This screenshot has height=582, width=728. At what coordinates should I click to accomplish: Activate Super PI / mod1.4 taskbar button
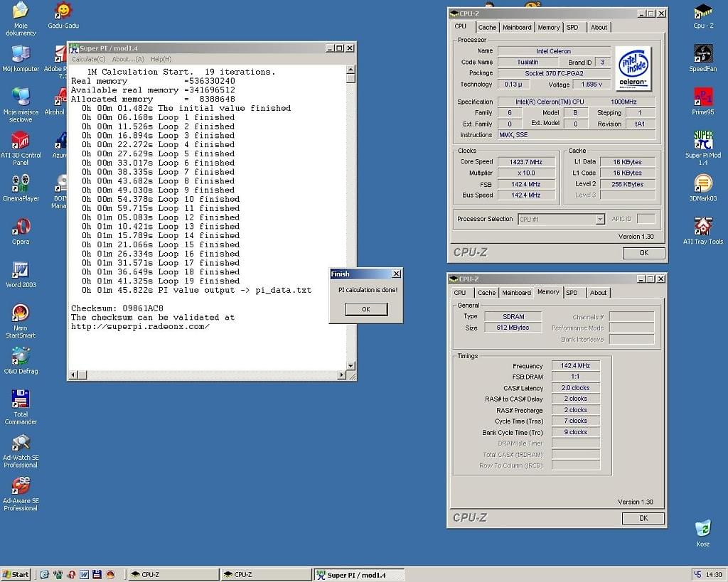358,575
